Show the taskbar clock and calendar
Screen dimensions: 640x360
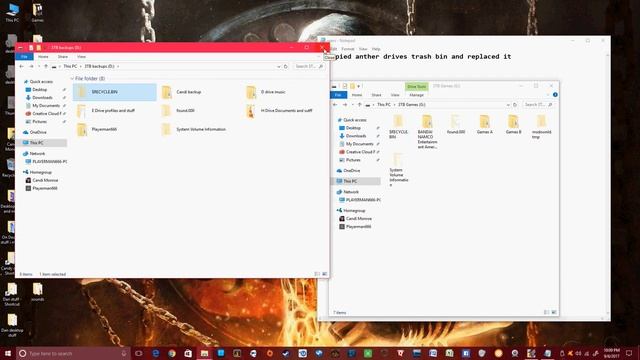[611, 353]
